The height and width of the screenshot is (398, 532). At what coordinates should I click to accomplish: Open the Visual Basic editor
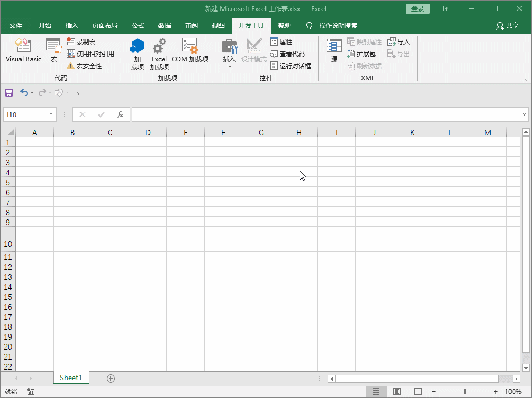pos(24,50)
